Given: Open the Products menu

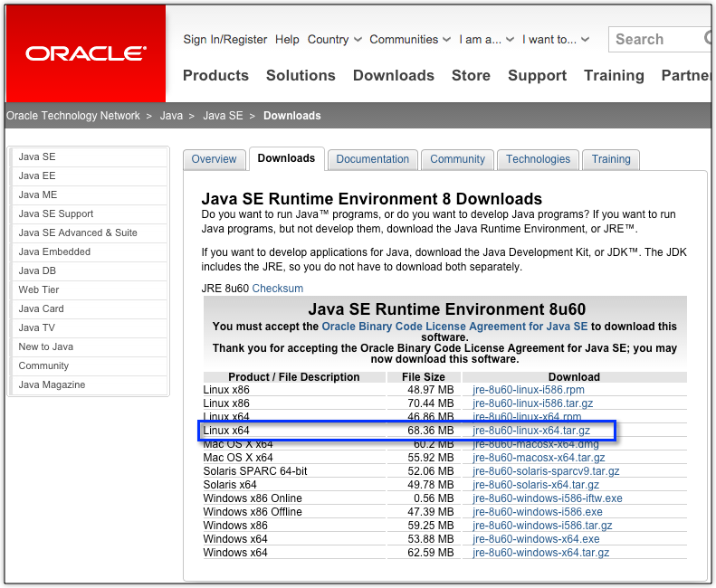Looking at the screenshot, I should point(215,76).
